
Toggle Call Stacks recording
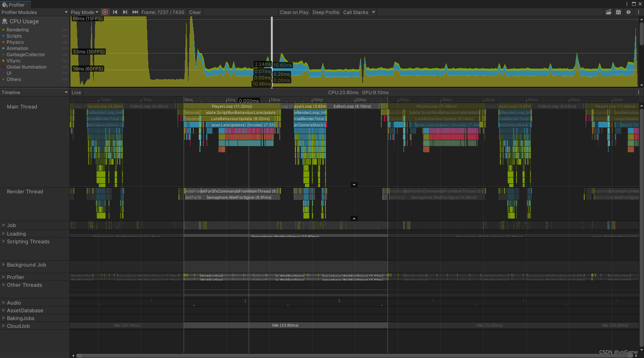coord(356,12)
